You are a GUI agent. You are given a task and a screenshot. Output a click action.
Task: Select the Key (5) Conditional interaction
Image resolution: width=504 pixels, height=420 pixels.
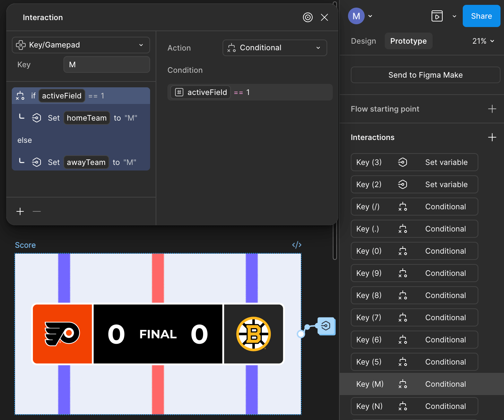pyautogui.click(x=414, y=362)
